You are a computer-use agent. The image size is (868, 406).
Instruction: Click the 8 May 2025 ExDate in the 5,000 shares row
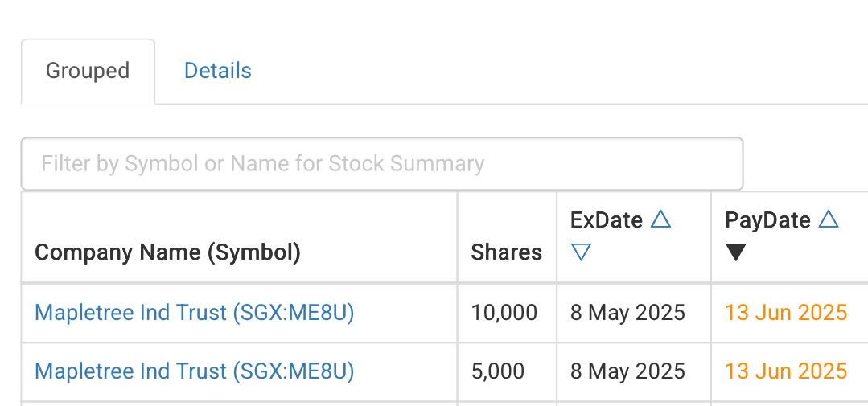click(627, 371)
